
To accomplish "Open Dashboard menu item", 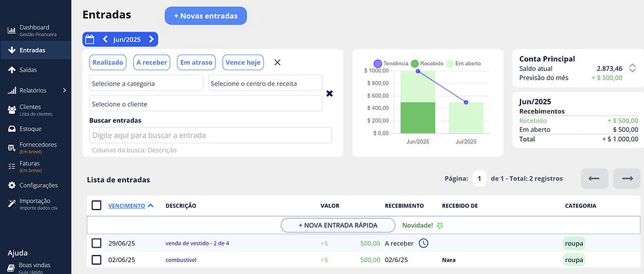I will [x=35, y=30].
